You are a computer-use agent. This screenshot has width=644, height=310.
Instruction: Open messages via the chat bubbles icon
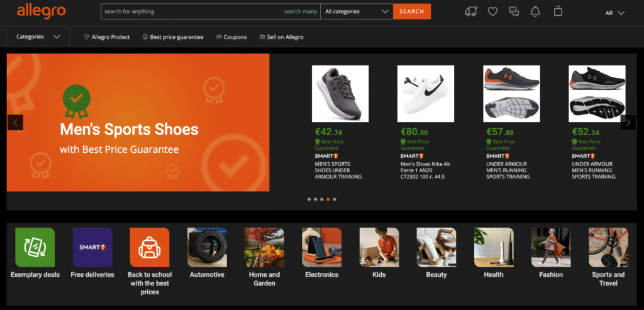(514, 11)
